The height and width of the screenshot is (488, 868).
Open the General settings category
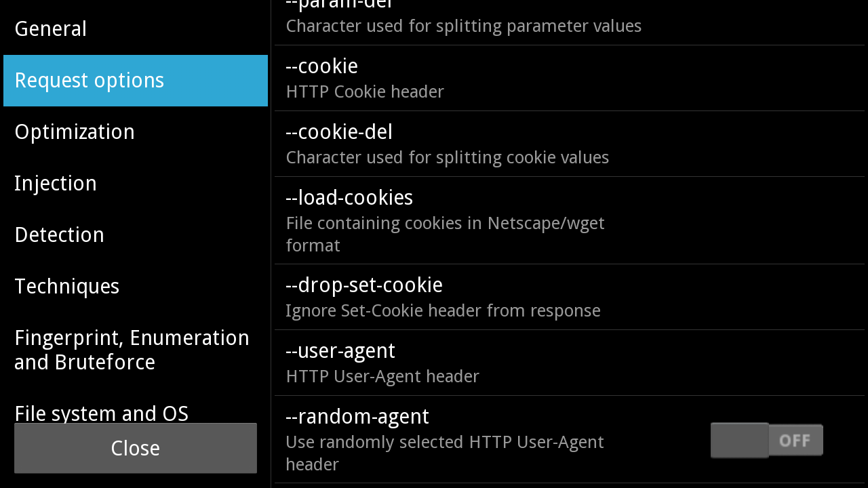tap(51, 28)
